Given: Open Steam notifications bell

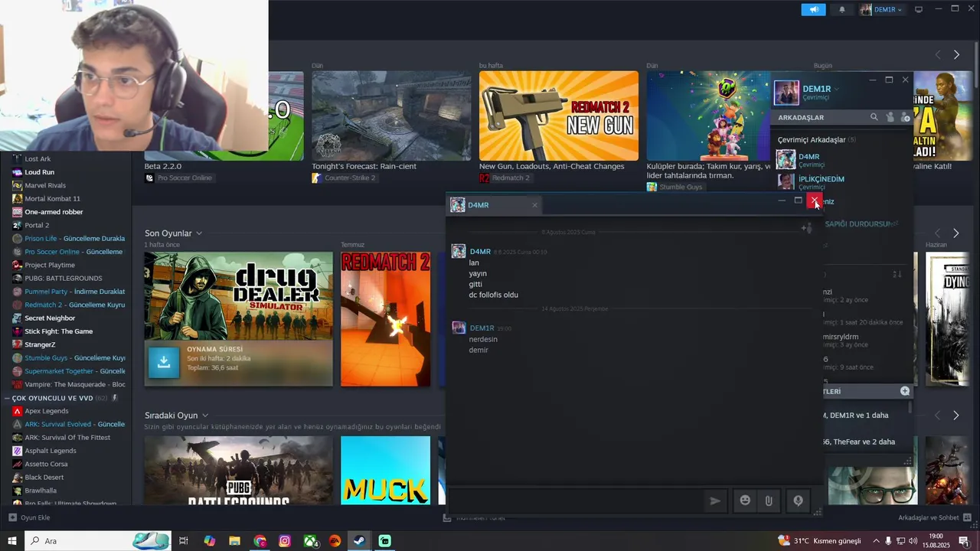Looking at the screenshot, I should pyautogui.click(x=842, y=9).
